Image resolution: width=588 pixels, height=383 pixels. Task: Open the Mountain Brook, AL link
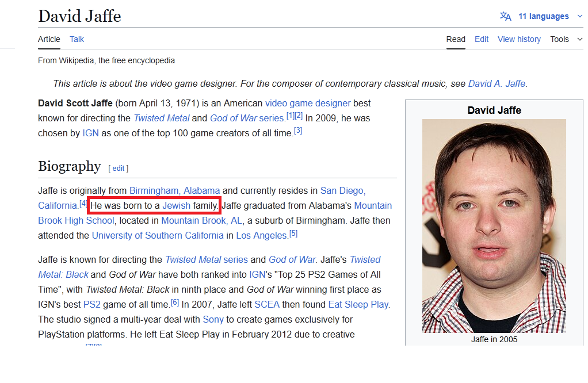coord(202,220)
